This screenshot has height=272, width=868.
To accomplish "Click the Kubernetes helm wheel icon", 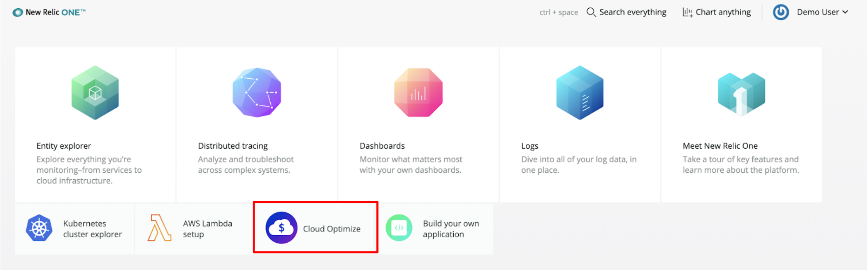I will [39, 228].
